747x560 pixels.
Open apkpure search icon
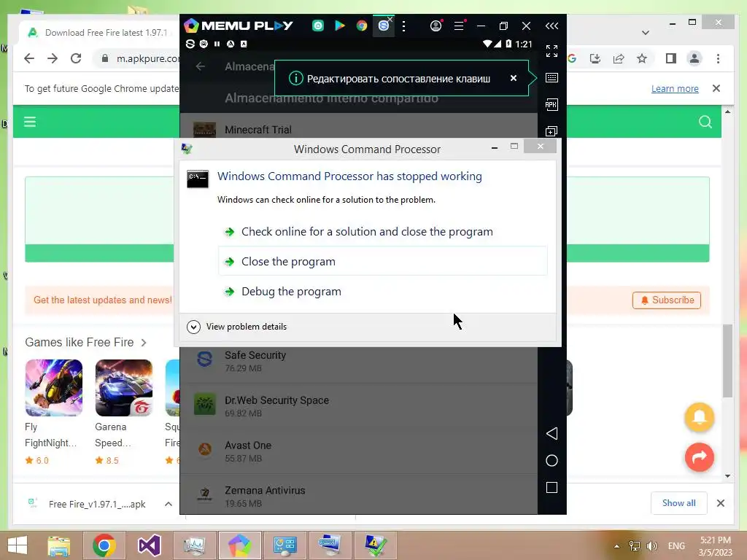click(x=705, y=122)
